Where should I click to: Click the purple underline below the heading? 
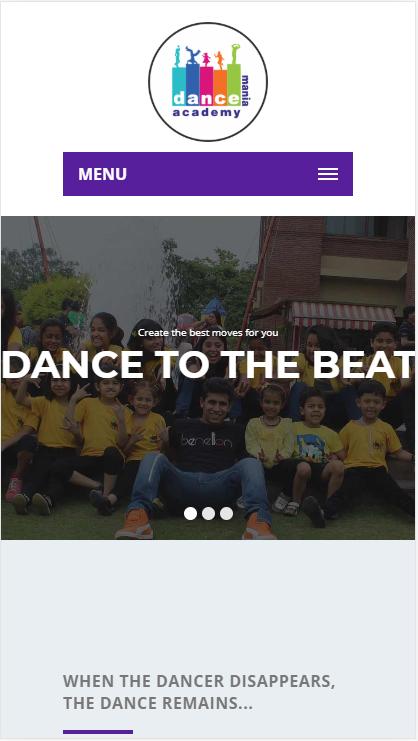[98, 732]
